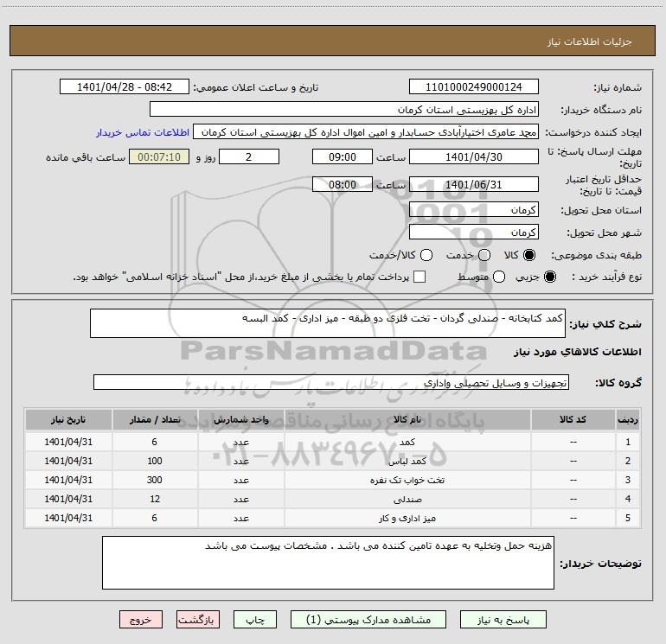Open اطلاعات تماس خریدار link
Image resolution: width=666 pixels, height=644 pixels.
(x=143, y=132)
